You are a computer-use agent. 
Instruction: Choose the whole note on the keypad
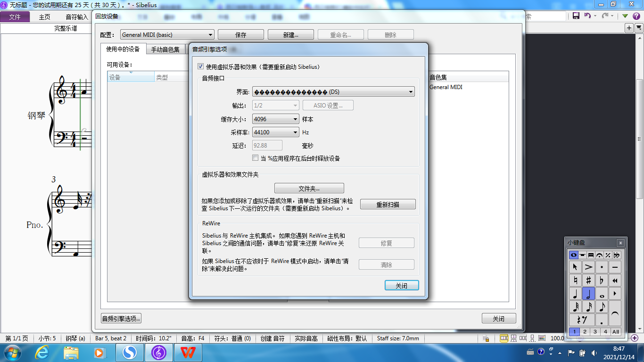pyautogui.click(x=602, y=294)
